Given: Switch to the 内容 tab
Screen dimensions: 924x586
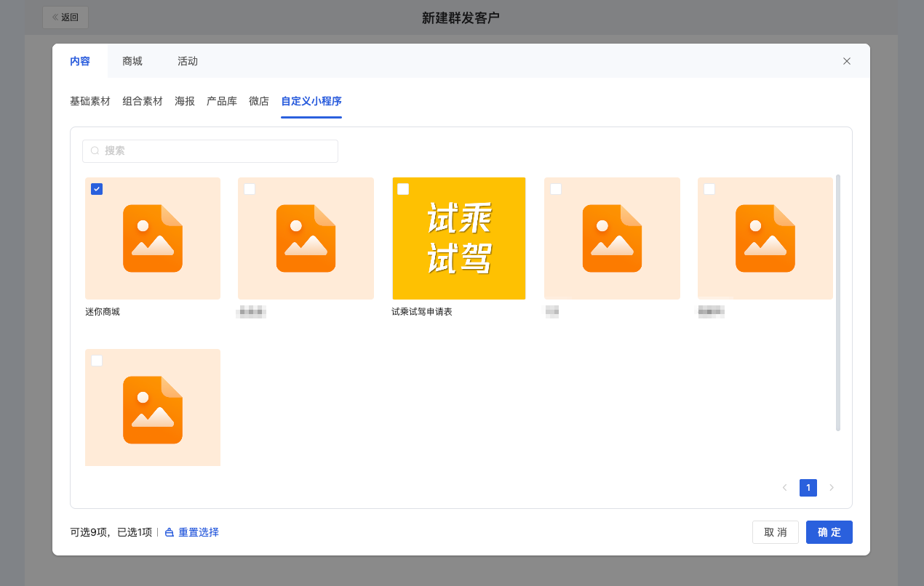Looking at the screenshot, I should [x=80, y=61].
